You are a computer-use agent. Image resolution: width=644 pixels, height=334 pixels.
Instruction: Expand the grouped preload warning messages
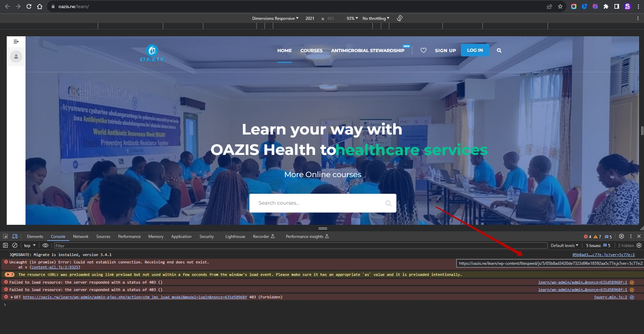[x=10, y=275]
